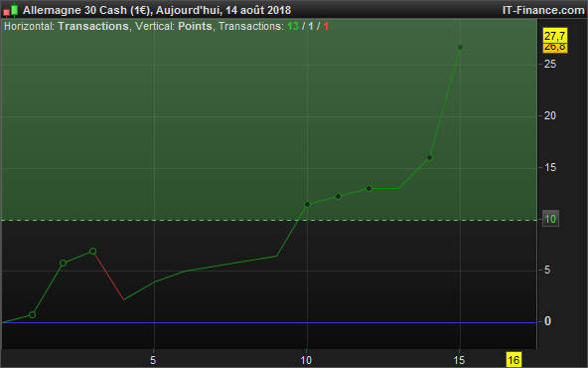
Task: Click the data point at transaction 10
Action: click(308, 204)
